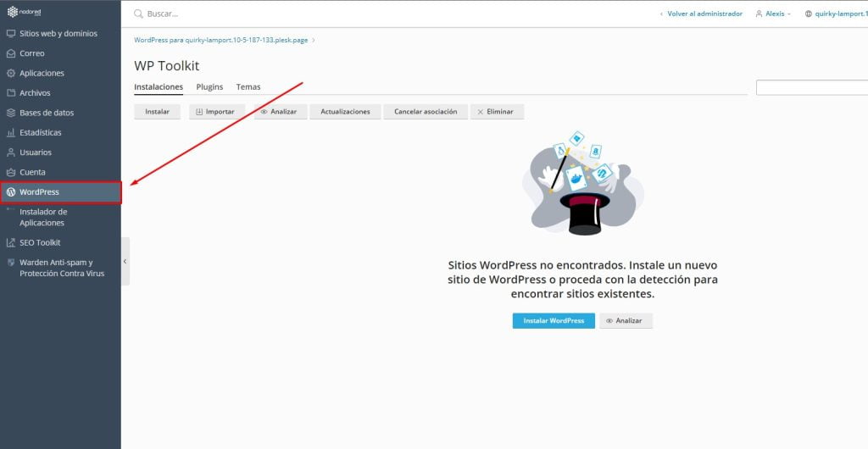Click the nodored logo in the sidebar
This screenshot has width=868, height=449.
click(24, 12)
